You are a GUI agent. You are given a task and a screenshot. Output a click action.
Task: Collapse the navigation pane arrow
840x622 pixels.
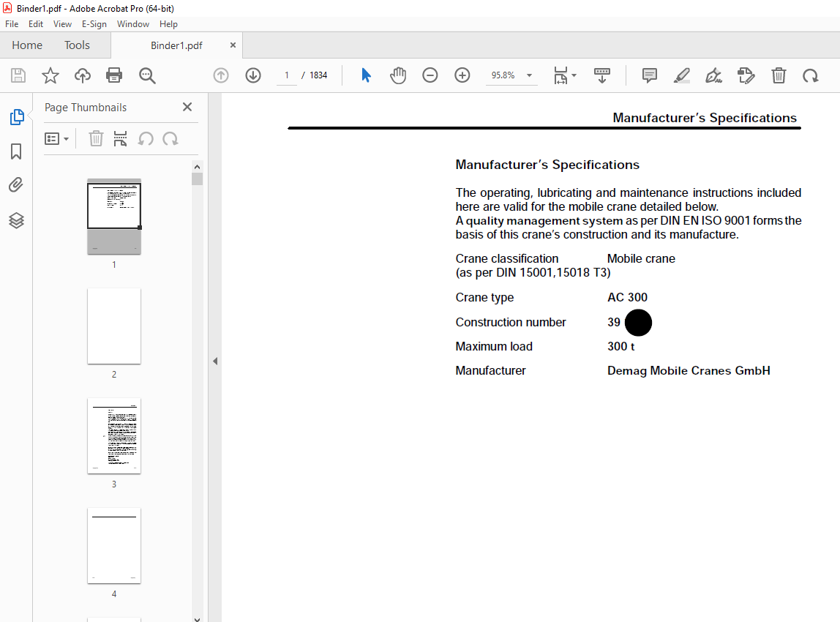pos(215,361)
